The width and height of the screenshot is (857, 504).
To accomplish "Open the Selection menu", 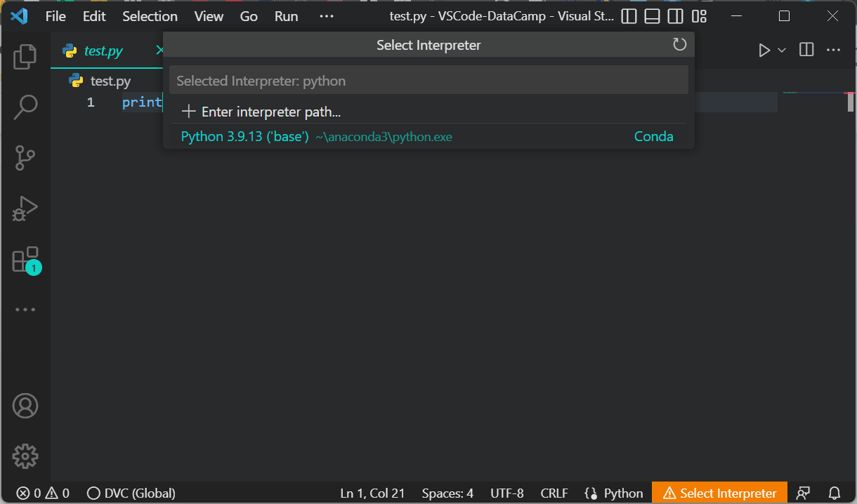I will [x=150, y=16].
